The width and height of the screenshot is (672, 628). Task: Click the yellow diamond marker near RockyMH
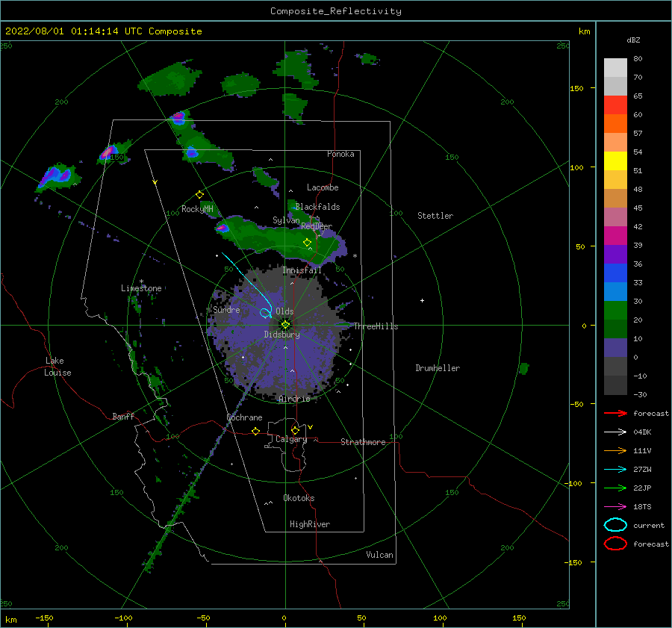pos(199,195)
